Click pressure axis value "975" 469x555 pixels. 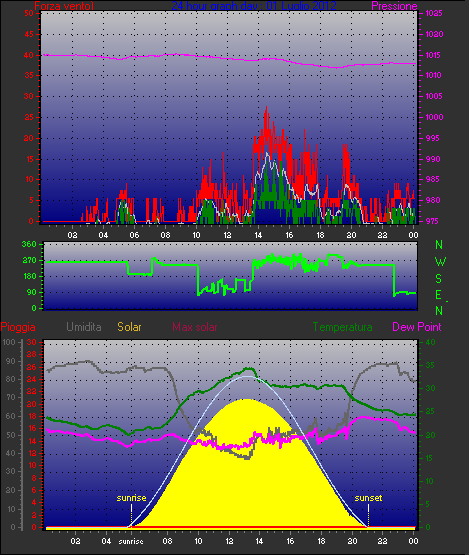(432, 221)
